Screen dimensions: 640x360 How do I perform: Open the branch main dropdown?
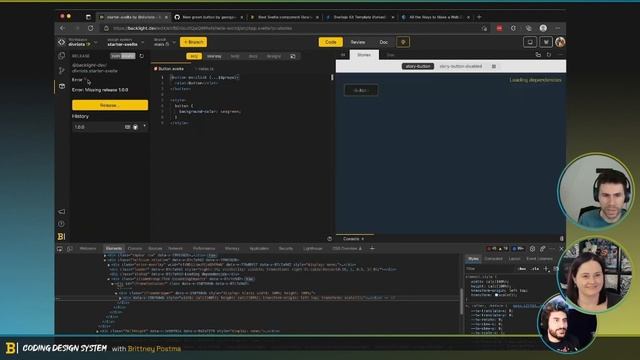tap(164, 42)
